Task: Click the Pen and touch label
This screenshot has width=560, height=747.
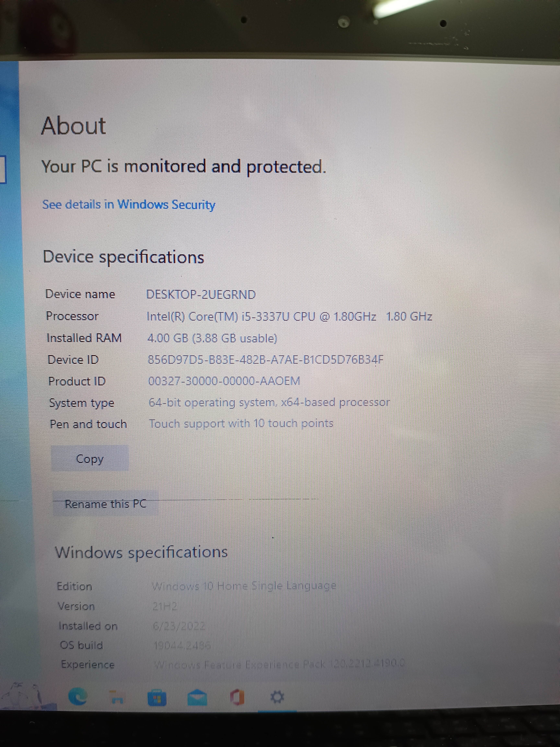Action: pos(88,424)
